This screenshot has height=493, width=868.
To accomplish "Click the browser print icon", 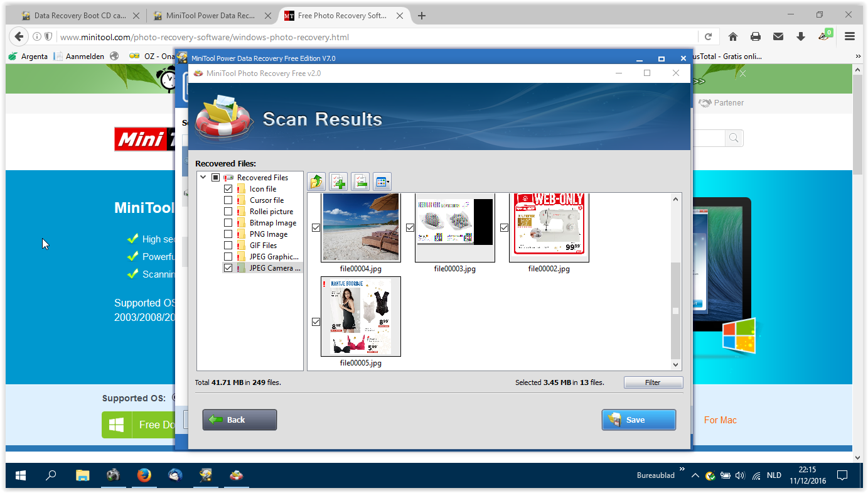I will point(755,36).
